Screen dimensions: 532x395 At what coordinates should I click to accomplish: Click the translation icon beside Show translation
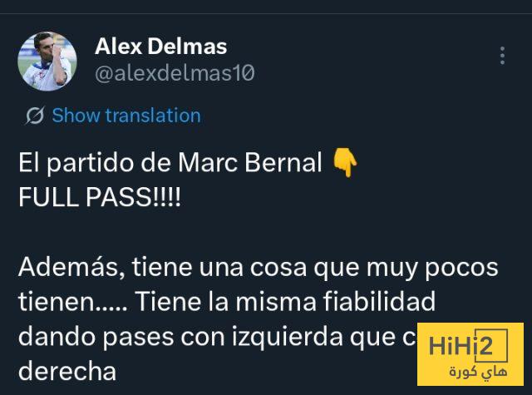click(35, 116)
